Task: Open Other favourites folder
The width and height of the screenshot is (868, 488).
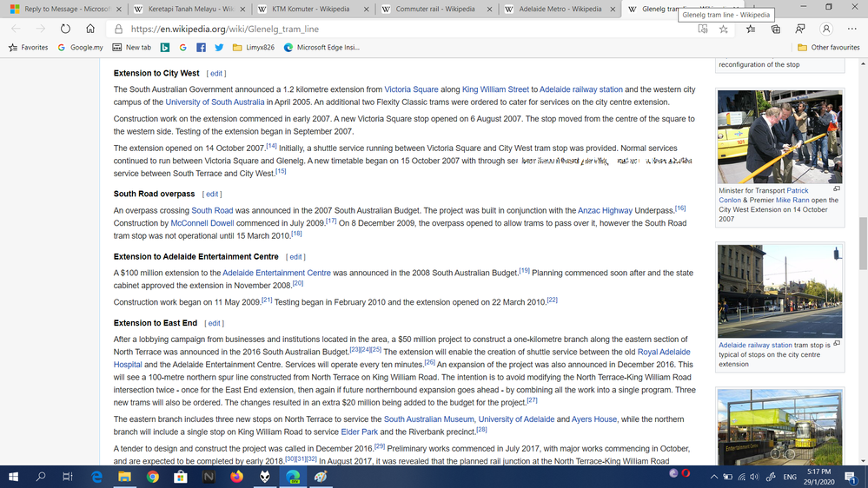Action: point(829,48)
